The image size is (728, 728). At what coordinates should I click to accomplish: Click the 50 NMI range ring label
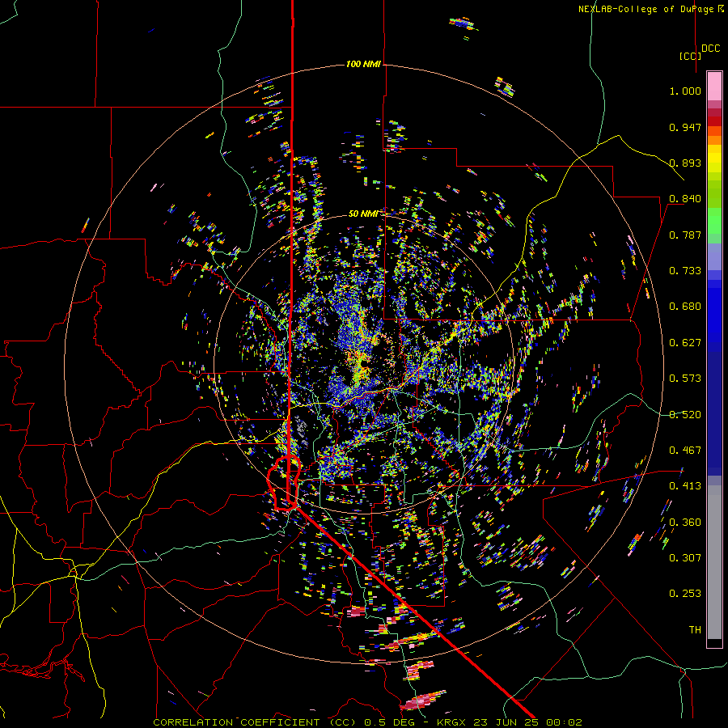[x=363, y=214]
